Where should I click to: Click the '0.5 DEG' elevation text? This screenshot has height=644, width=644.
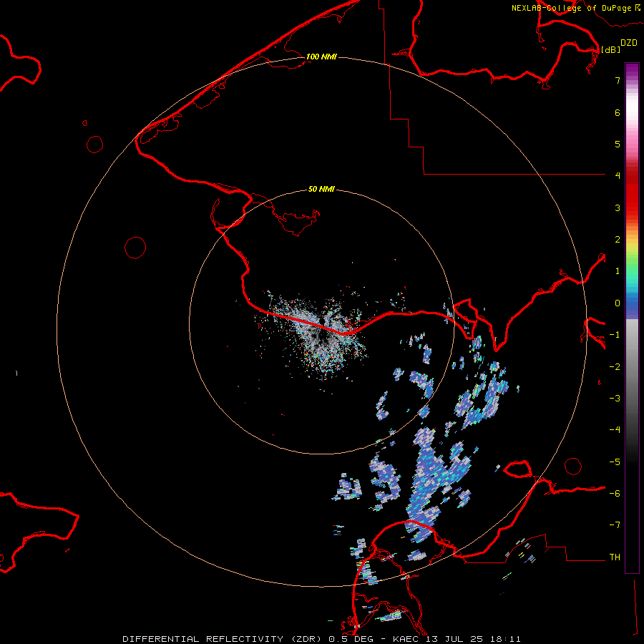[351, 639]
